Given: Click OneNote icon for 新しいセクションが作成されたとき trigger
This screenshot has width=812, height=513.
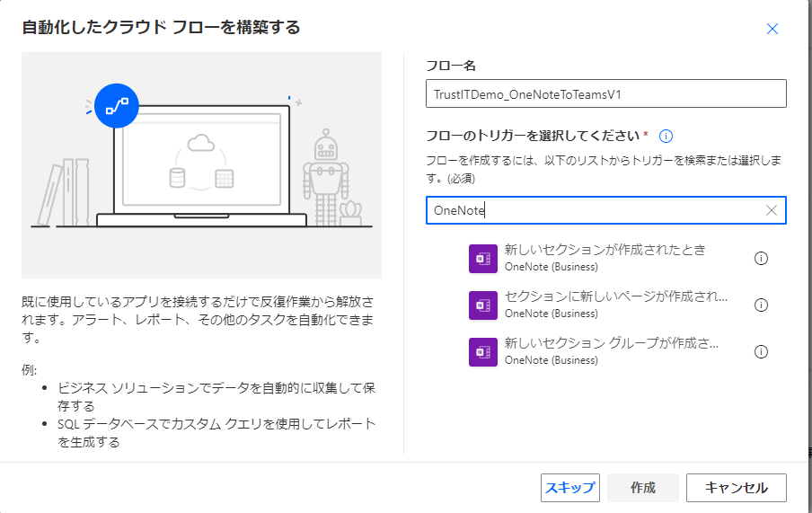Looking at the screenshot, I should point(483,258).
